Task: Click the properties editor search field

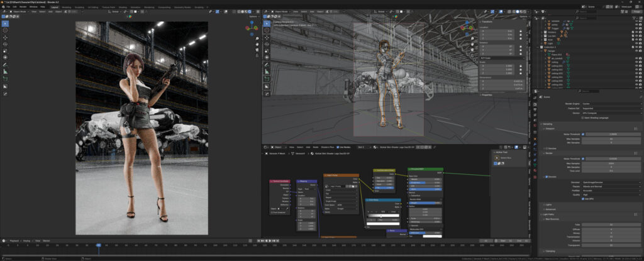Action: [x=589, y=91]
